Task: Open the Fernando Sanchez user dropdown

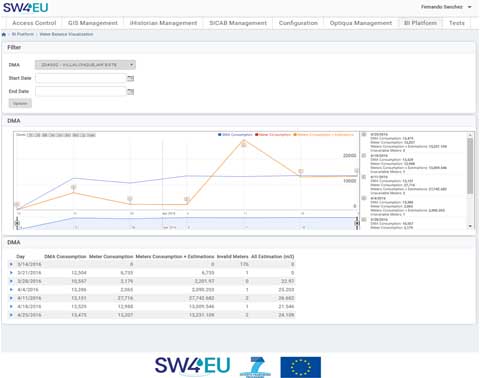Action: (446, 7)
